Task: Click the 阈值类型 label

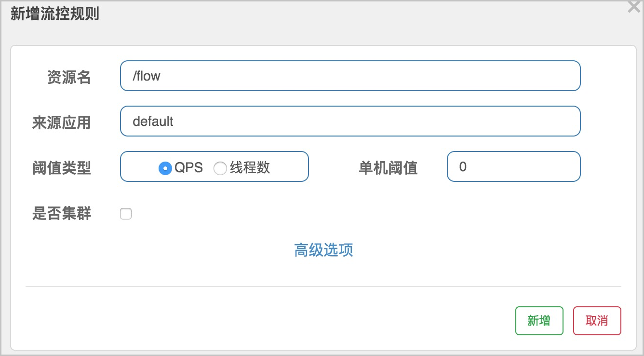Action: click(62, 168)
